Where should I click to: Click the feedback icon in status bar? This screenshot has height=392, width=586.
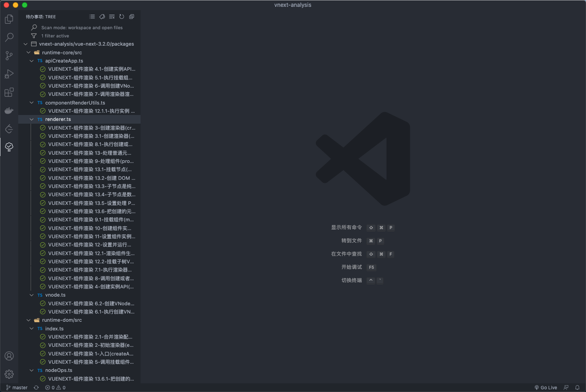click(566, 387)
